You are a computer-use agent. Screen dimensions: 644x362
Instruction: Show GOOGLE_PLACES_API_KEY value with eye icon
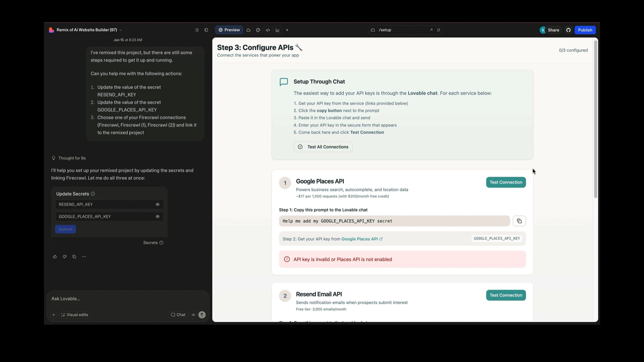click(x=158, y=217)
